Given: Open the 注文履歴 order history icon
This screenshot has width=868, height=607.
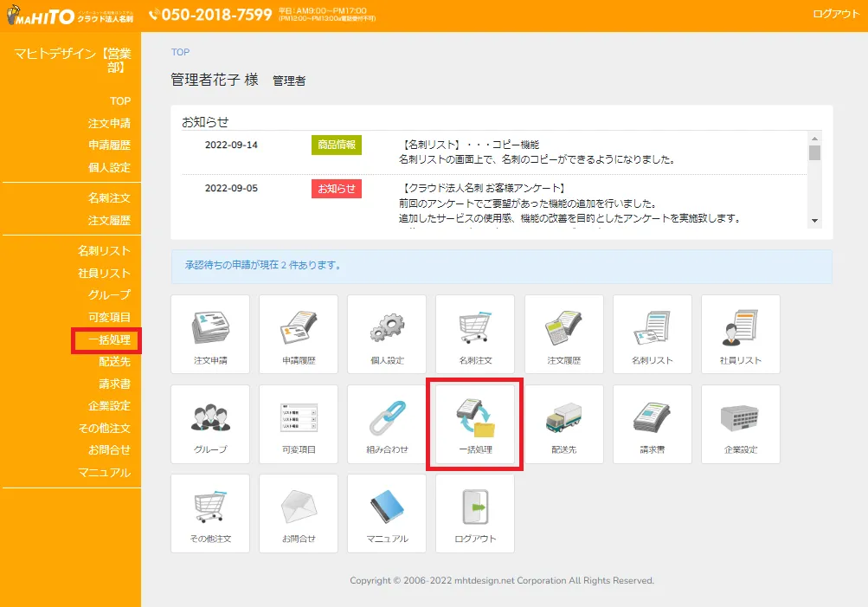Looking at the screenshot, I should (563, 334).
